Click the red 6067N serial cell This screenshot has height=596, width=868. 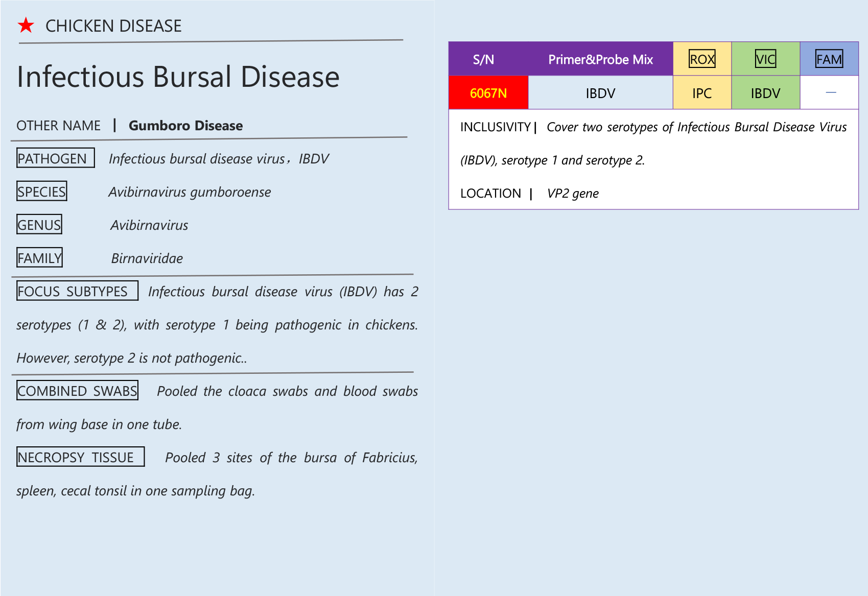click(x=488, y=93)
